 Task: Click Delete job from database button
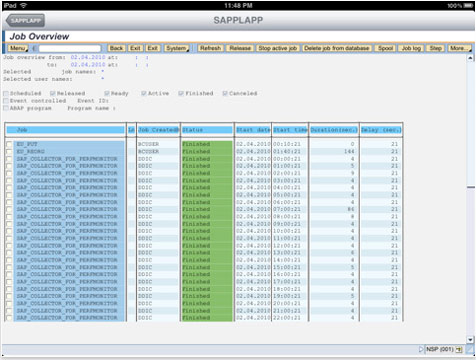[337, 48]
